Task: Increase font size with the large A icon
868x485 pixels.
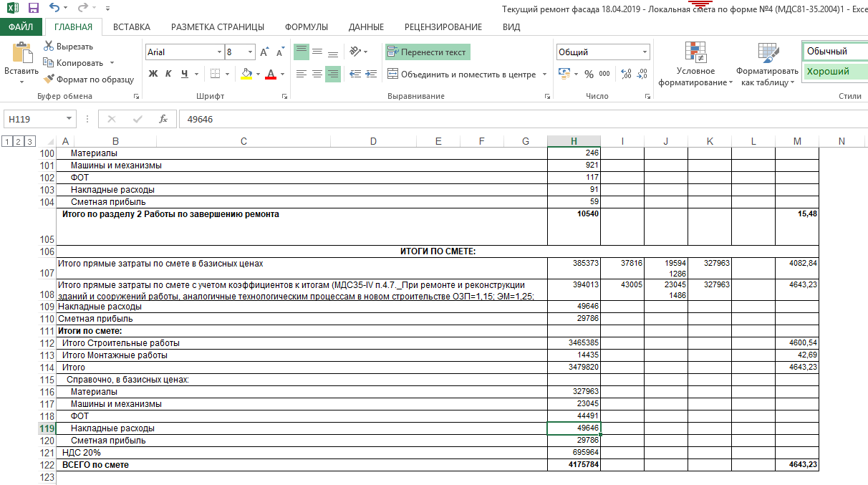Action: point(264,52)
